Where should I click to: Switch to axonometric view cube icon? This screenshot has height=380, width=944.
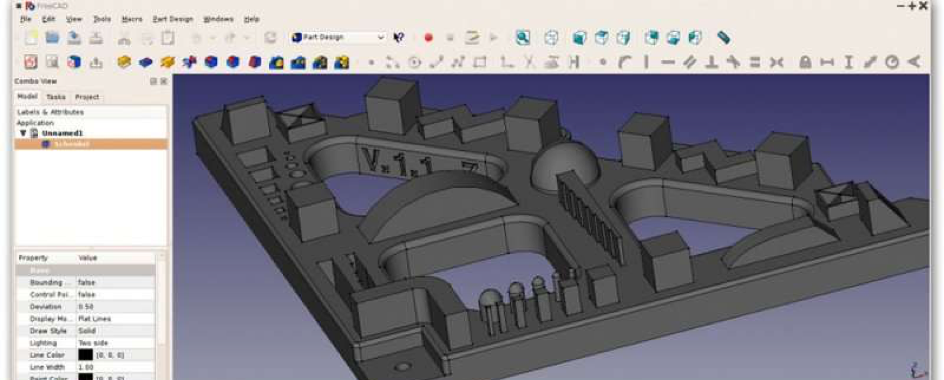click(551, 37)
